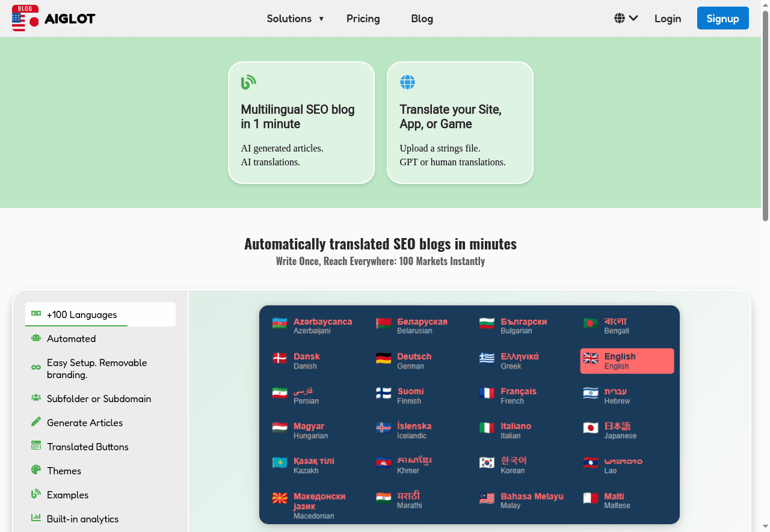The width and height of the screenshot is (770, 532).
Task: Open the globe language selector
Action: [626, 19]
